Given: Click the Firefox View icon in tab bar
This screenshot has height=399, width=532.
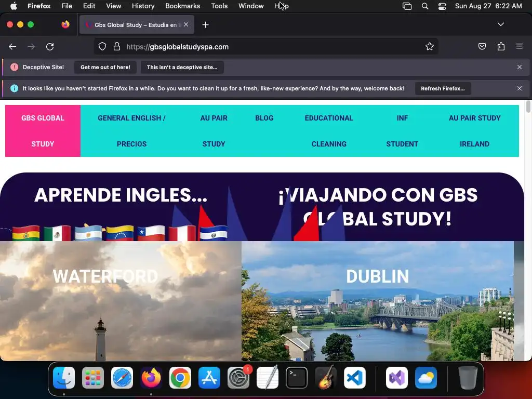Looking at the screenshot, I should coord(65,24).
